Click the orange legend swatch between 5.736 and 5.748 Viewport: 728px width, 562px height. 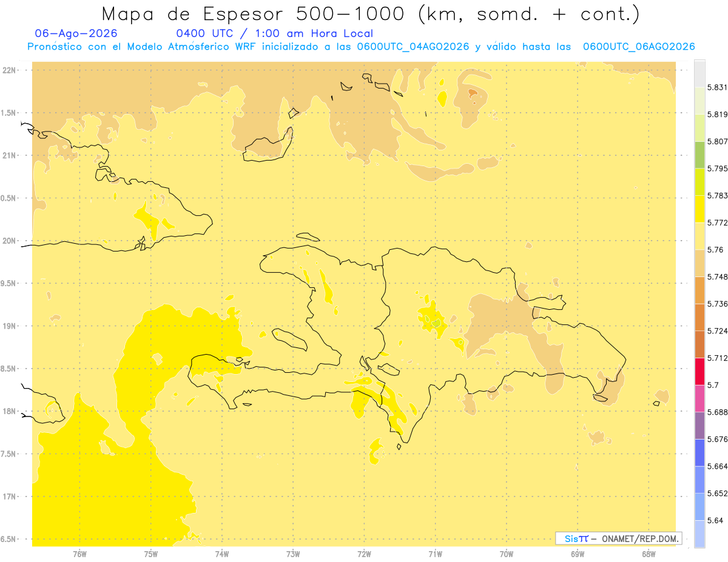coord(699,290)
